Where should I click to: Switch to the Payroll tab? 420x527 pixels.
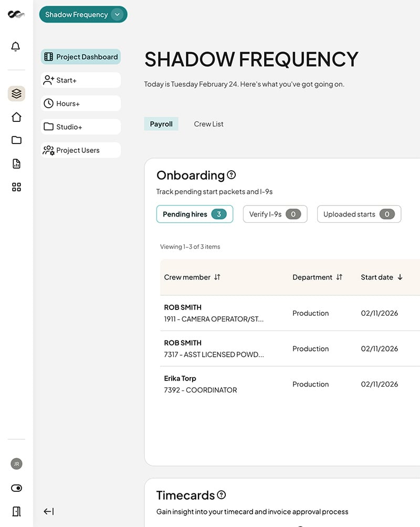pos(161,124)
